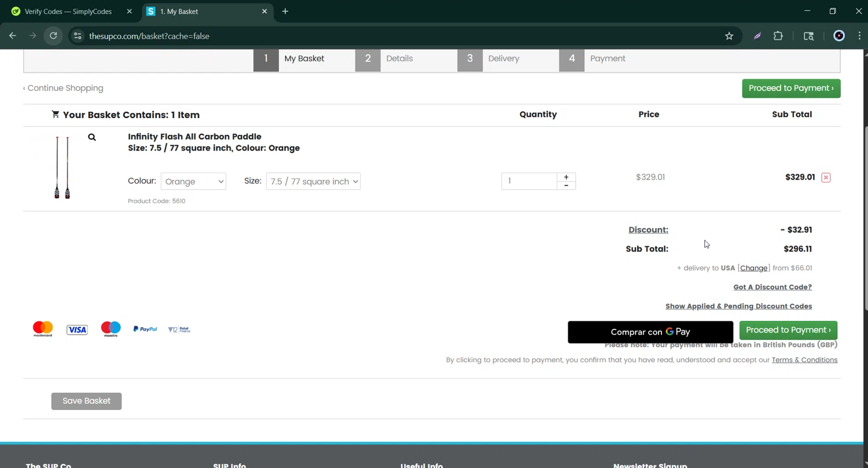Go back in browser history
868x468 pixels.
[13, 36]
